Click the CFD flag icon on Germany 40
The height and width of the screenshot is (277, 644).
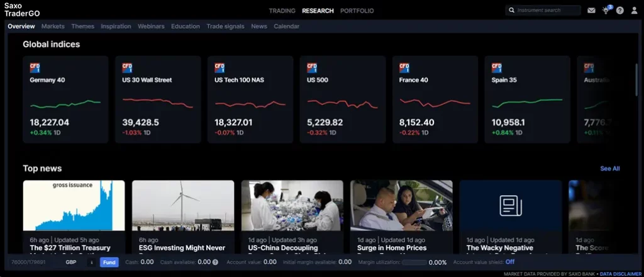click(35, 68)
